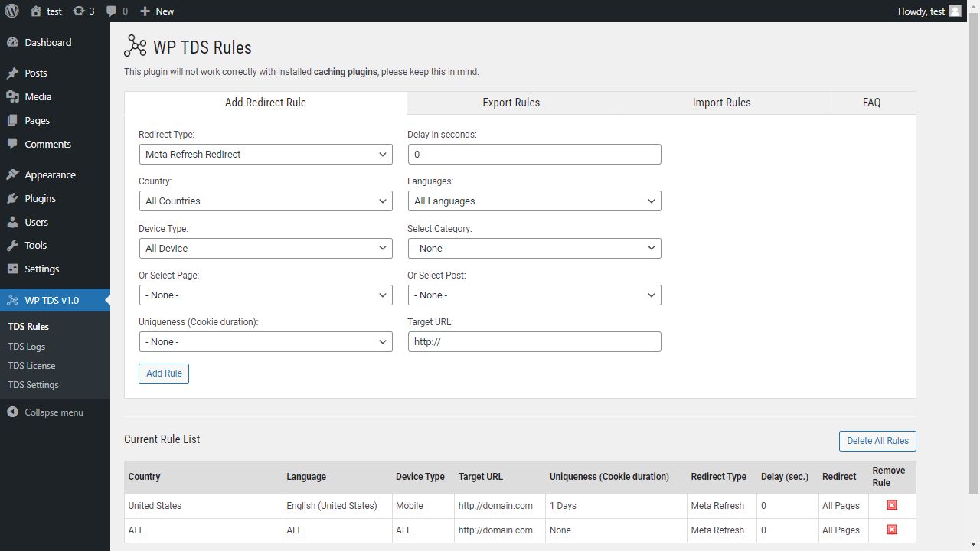Open the Country dropdown

(x=266, y=201)
